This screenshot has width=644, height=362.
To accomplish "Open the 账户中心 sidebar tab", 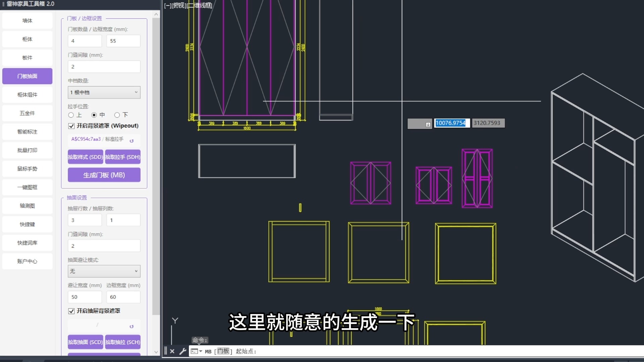I will click(27, 261).
